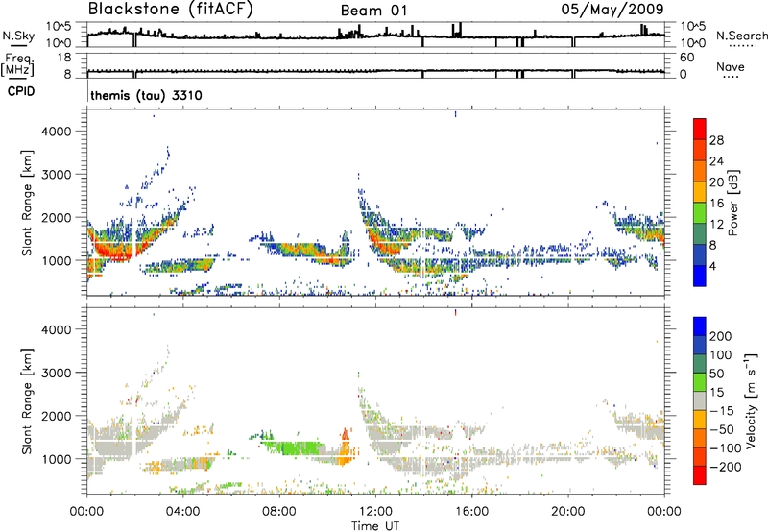Click the "themis (tau) 3310" text
The width and height of the screenshot is (768, 532).
click(146, 95)
